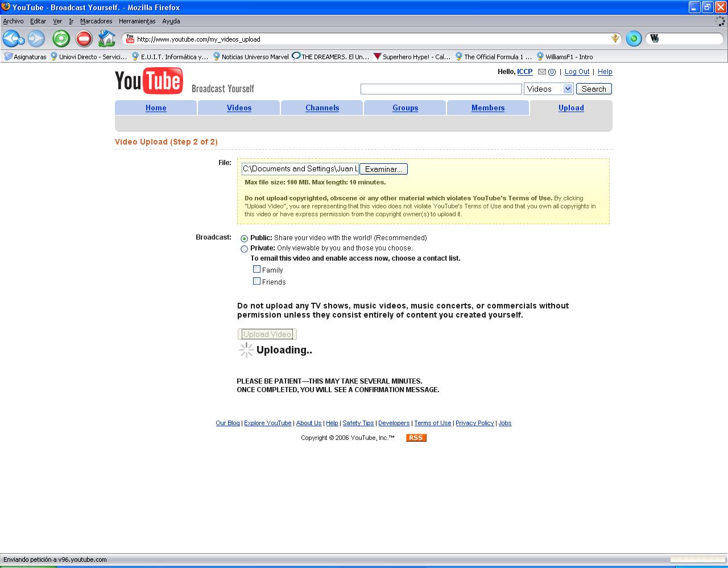Open the Help footer link
Screen dimensions: 728x568
pos(332,423)
